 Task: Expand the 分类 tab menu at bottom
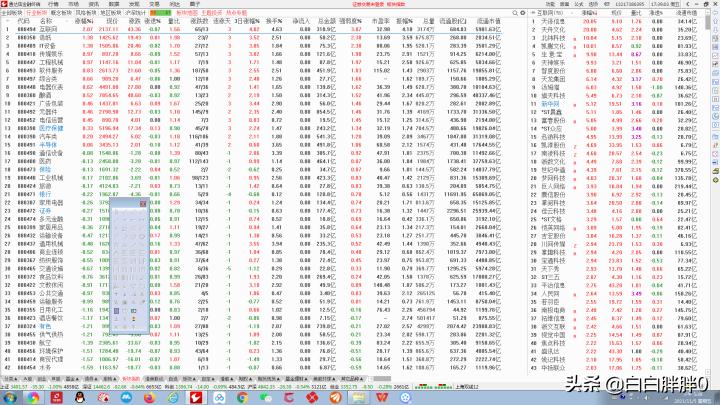(x=10, y=379)
